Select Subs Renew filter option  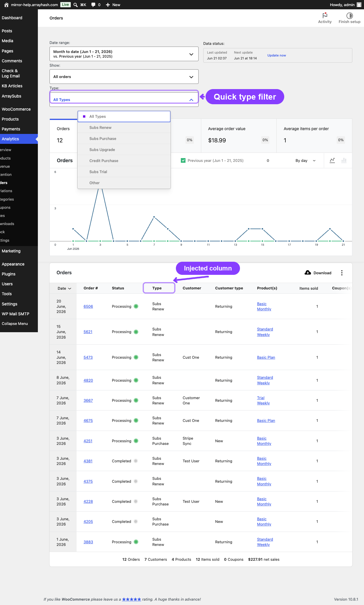click(124, 128)
